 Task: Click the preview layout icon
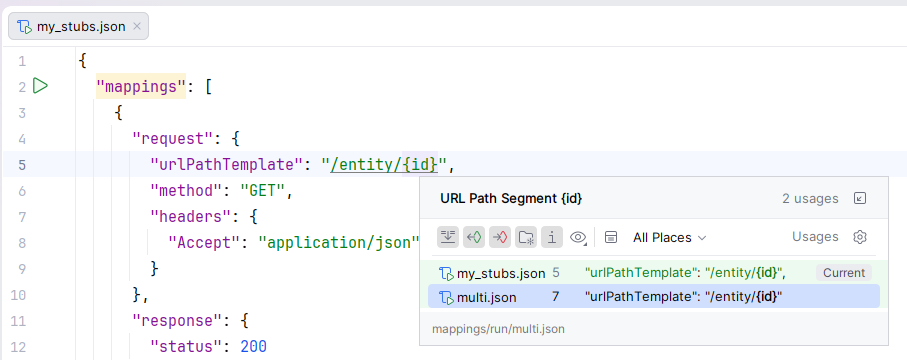(611, 237)
